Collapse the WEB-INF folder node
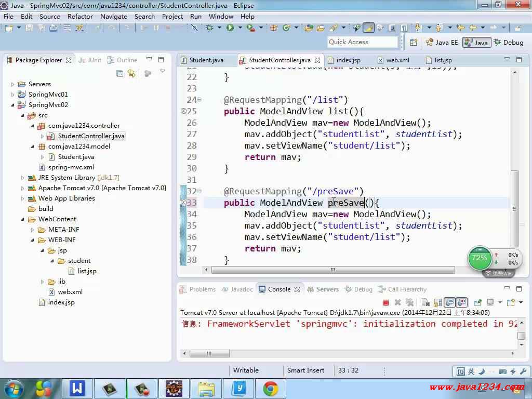 click(32, 240)
